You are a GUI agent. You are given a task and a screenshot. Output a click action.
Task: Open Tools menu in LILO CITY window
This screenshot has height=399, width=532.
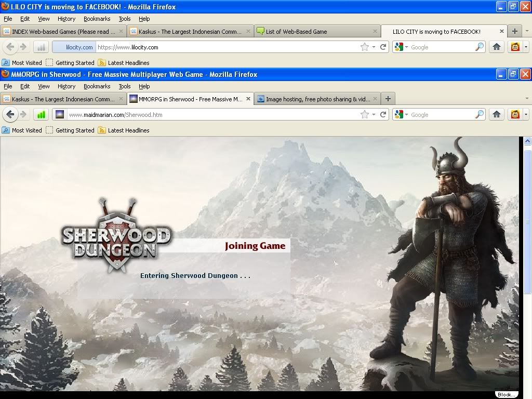point(125,19)
